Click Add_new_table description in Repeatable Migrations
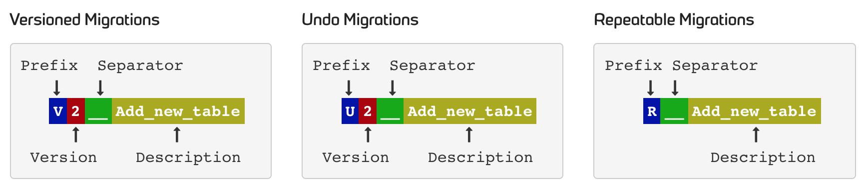 pos(755,111)
